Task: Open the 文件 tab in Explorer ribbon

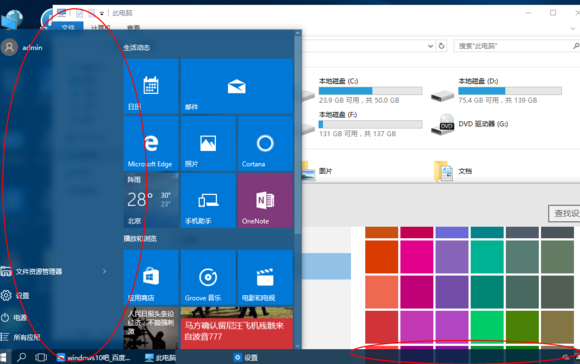Action: click(68, 27)
